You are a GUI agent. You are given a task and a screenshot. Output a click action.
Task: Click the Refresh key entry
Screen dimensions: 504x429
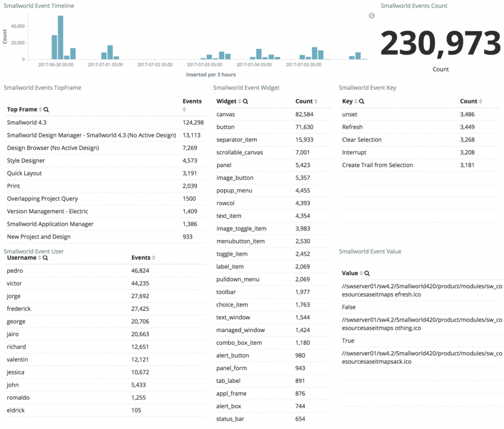(352, 127)
